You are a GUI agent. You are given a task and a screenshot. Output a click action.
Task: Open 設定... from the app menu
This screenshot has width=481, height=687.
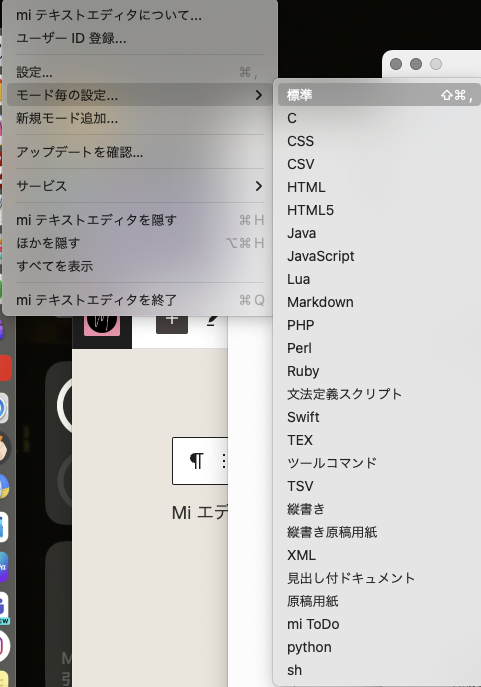(140, 72)
